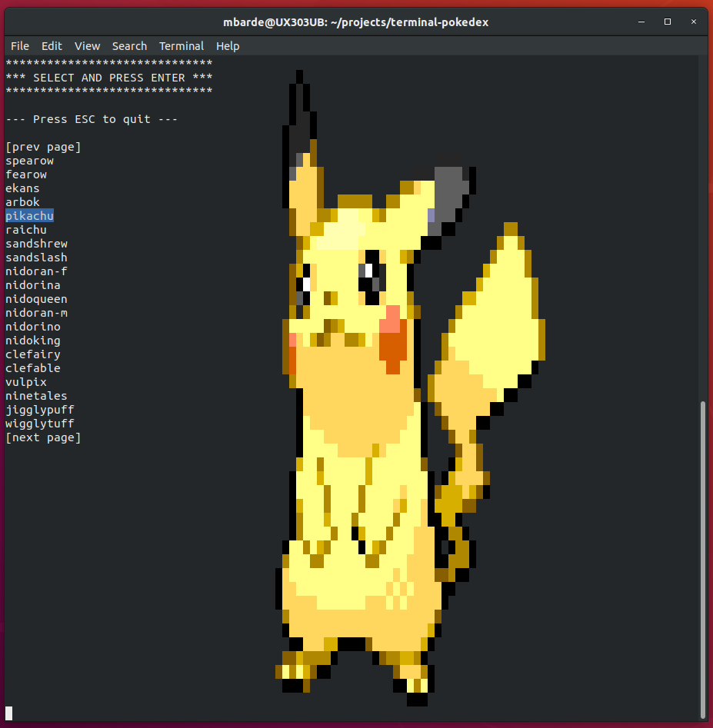Select nidoran-m in the list
The width and height of the screenshot is (713, 728).
pyautogui.click(x=37, y=313)
